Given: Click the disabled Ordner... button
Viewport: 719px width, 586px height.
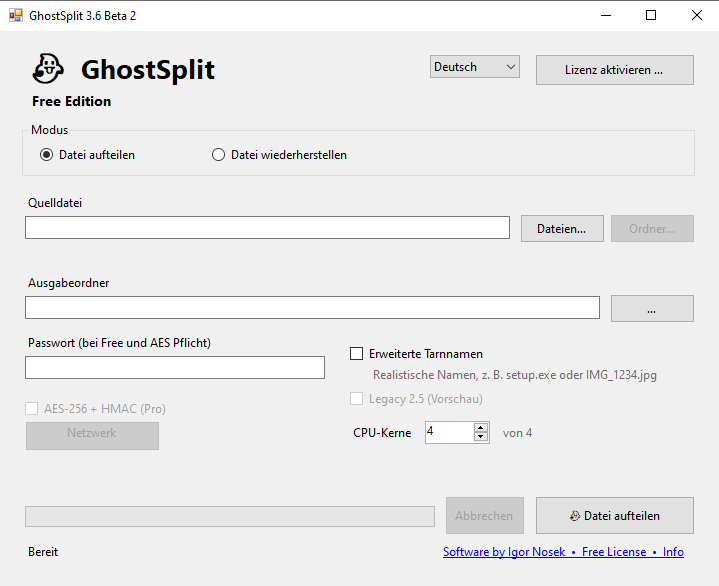Looking at the screenshot, I should [652, 228].
